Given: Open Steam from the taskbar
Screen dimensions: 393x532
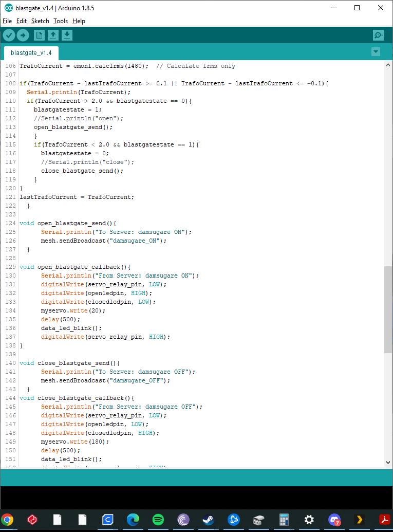Looking at the screenshot, I should tap(209, 520).
